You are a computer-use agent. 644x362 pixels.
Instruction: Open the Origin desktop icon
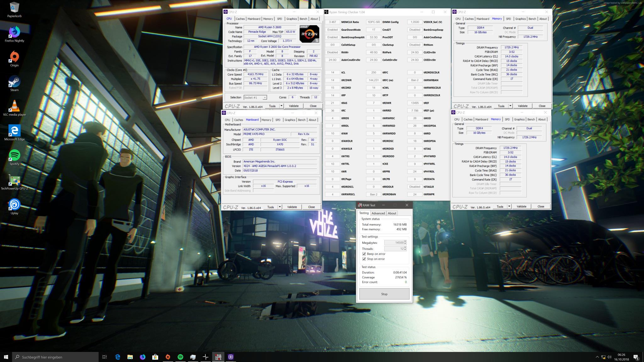(14, 58)
